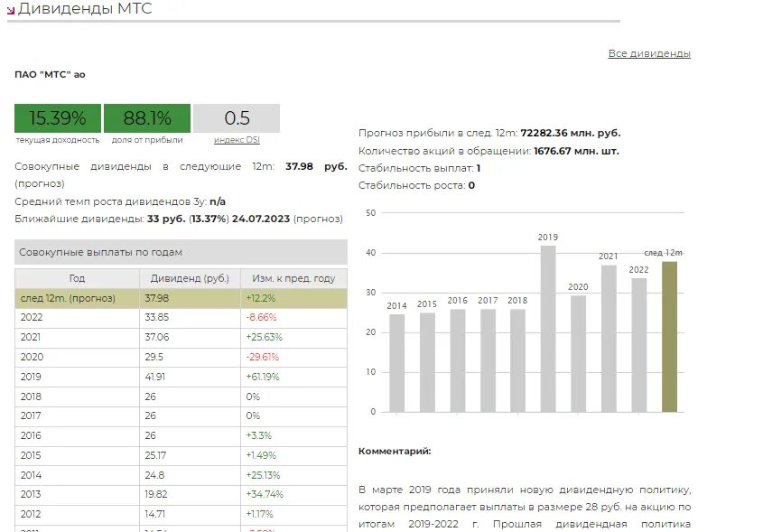The image size is (763, 532).
Task: Click the 'Изм. к пред. году' column header
Action: point(293,278)
